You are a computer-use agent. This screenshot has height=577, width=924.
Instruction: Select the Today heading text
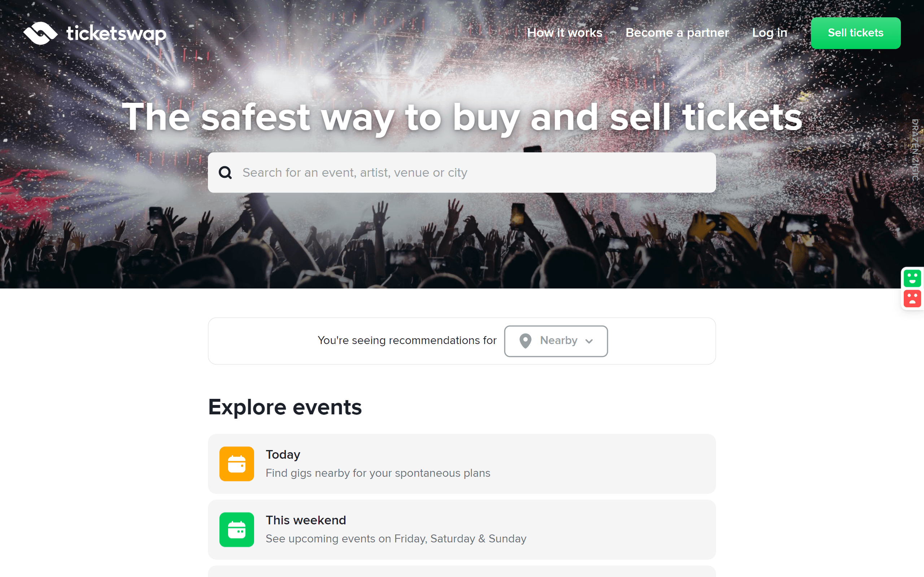pyautogui.click(x=283, y=454)
